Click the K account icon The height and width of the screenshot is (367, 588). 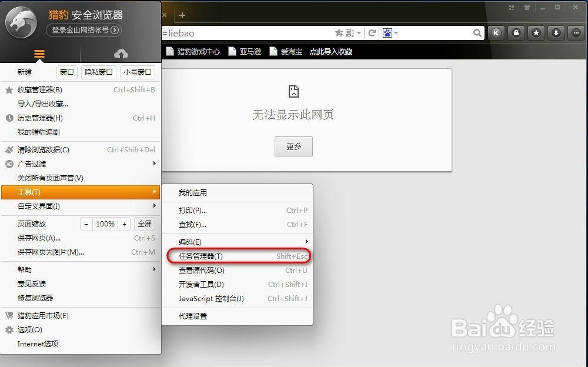[x=497, y=33]
